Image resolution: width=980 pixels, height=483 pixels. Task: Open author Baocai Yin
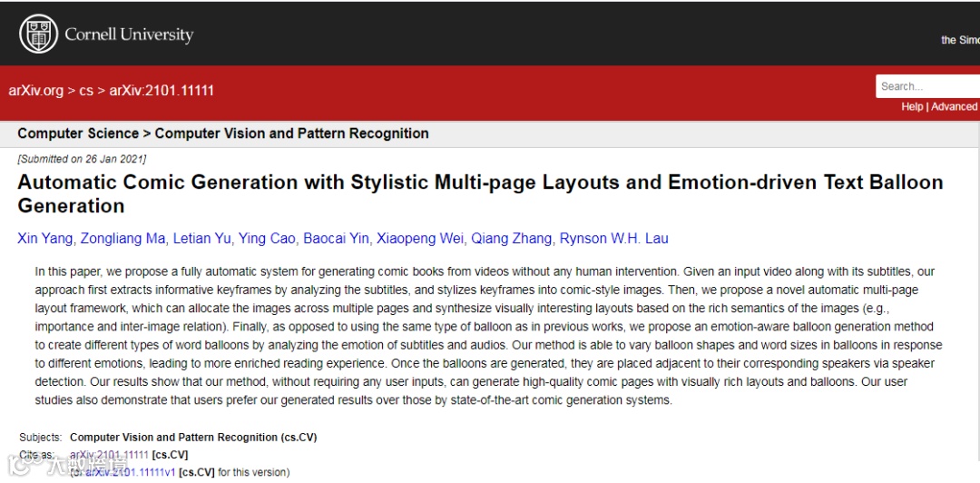[x=337, y=239]
